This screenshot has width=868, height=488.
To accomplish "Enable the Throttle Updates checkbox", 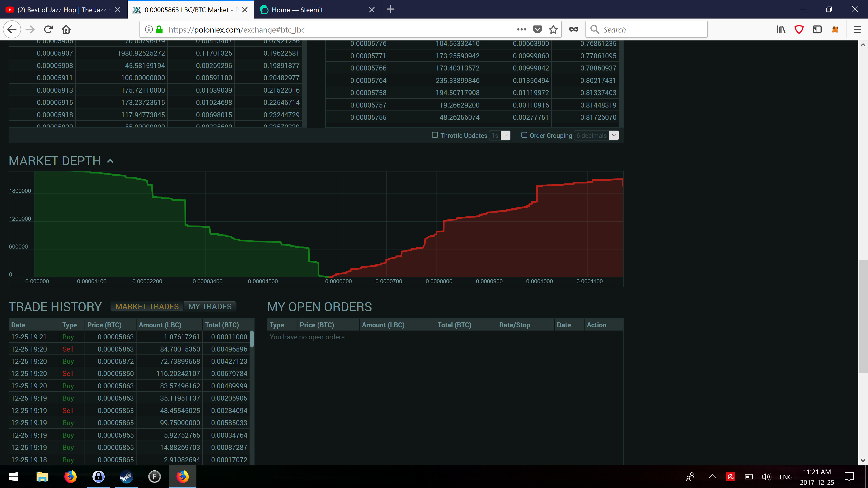I will (x=435, y=135).
